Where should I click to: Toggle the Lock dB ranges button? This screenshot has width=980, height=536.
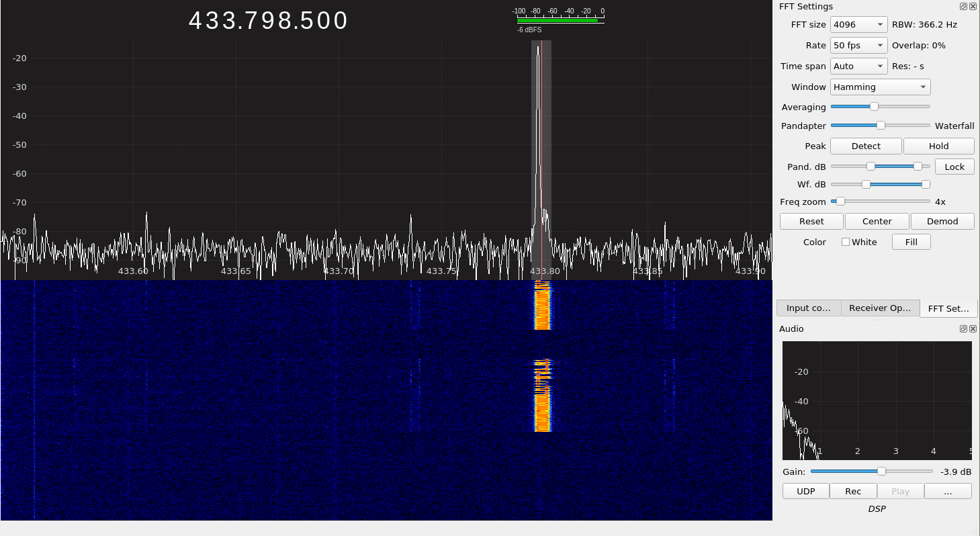tap(954, 167)
